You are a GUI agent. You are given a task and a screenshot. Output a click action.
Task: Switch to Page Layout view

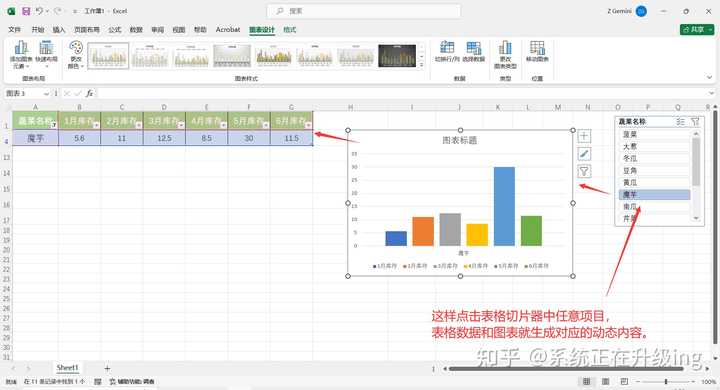point(605,382)
